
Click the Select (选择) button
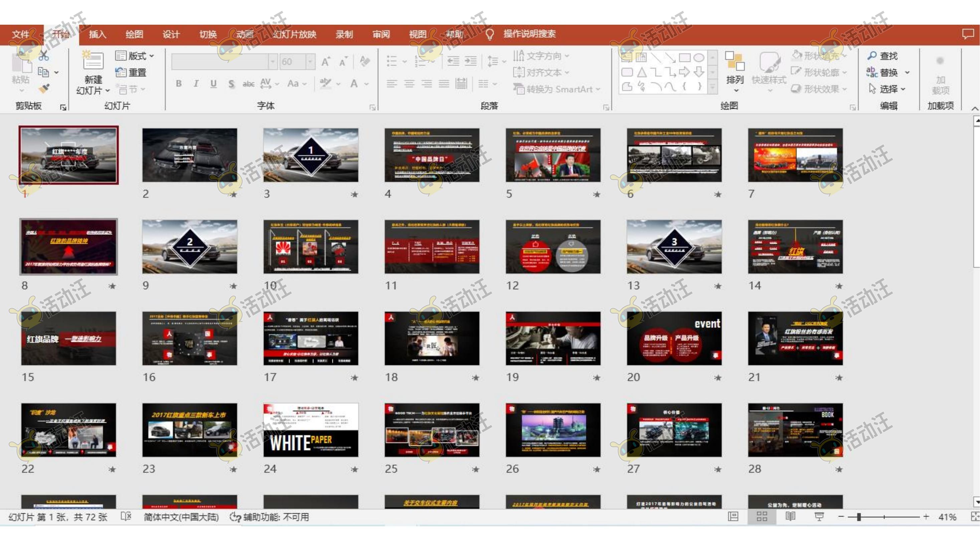[887, 89]
